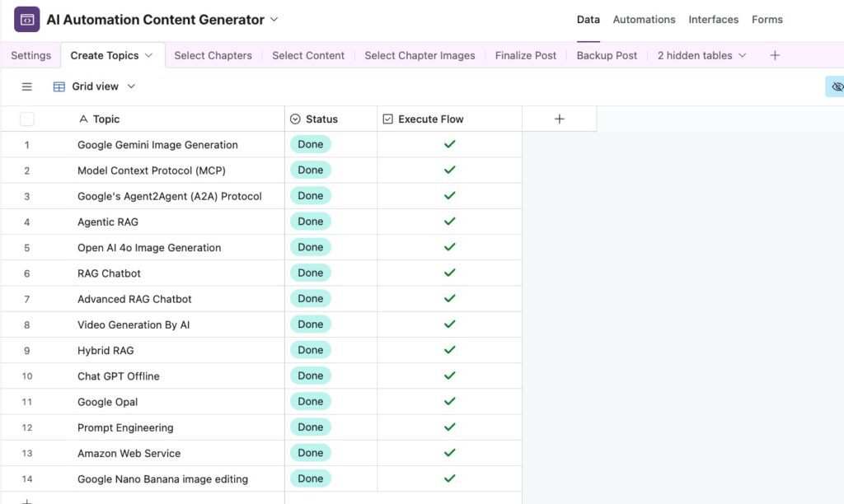844x504 pixels.
Task: Open the Grid view options chevron
Action: 131,86
